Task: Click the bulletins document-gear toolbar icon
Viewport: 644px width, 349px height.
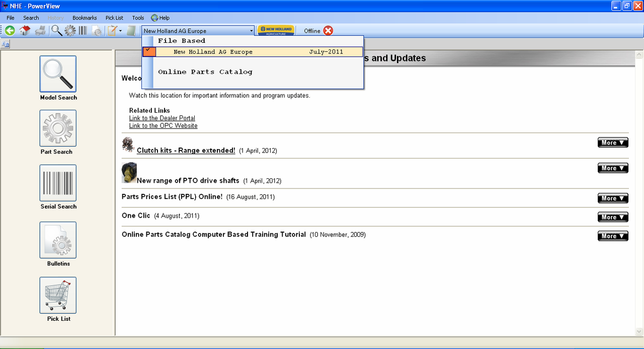Action: (97, 31)
